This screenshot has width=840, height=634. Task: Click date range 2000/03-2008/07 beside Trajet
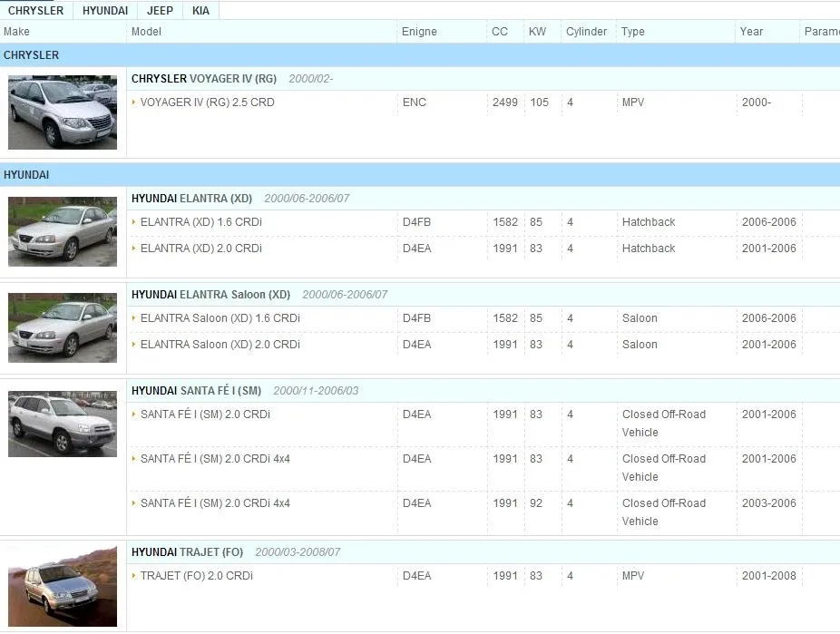[x=298, y=552]
